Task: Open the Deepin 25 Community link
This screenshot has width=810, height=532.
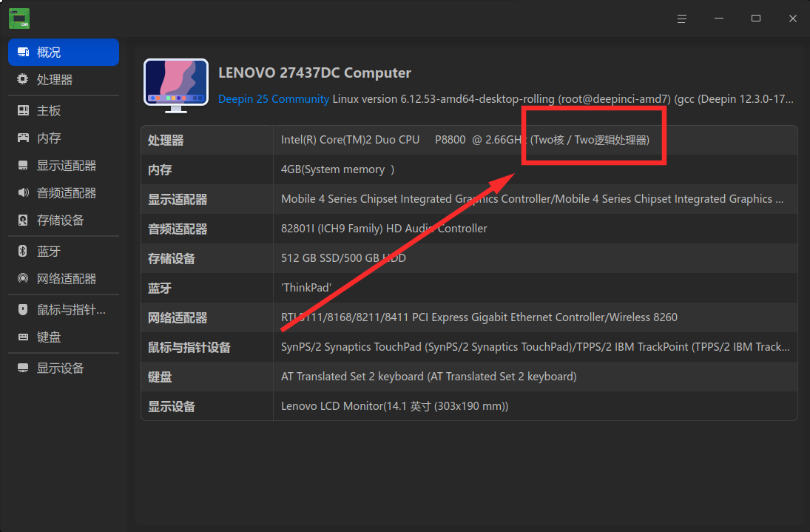Action: [273, 99]
